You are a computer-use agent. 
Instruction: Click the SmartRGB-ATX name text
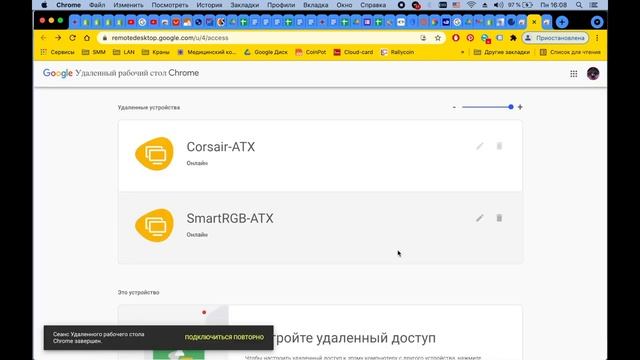coord(230,218)
